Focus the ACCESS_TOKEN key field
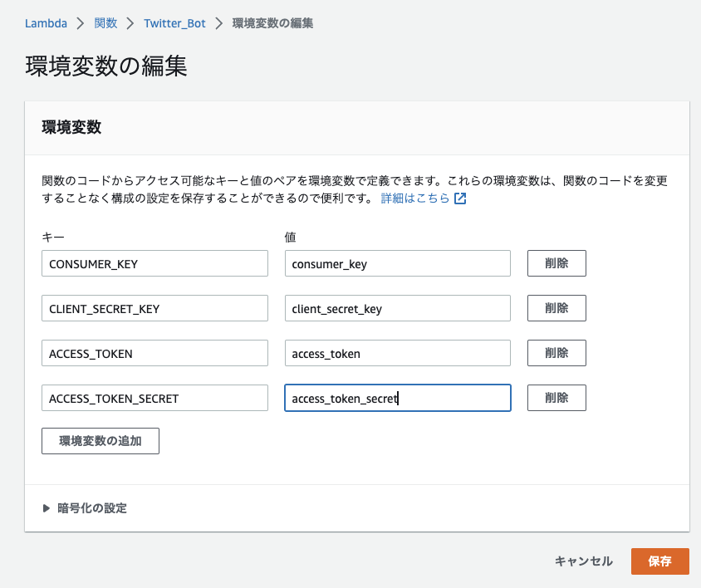The image size is (701, 588). pos(154,353)
